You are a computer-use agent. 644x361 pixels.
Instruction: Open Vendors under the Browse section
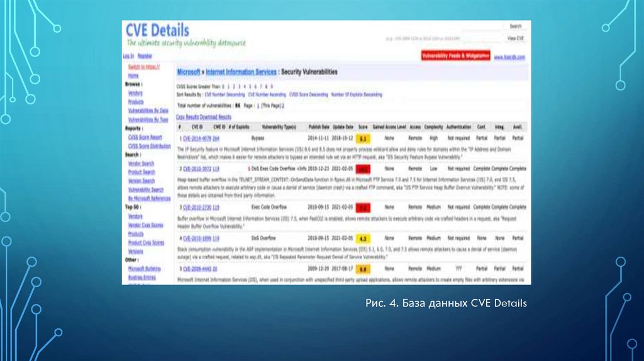pyautogui.click(x=135, y=93)
